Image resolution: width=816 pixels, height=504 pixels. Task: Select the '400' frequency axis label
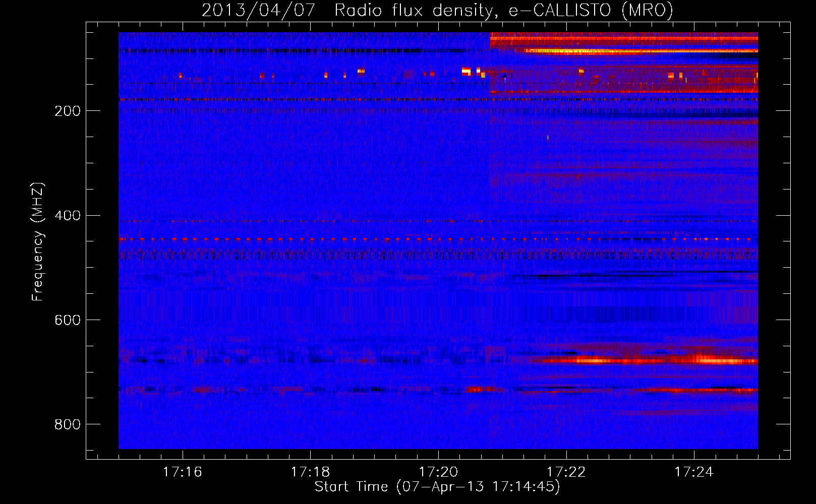[68, 216]
